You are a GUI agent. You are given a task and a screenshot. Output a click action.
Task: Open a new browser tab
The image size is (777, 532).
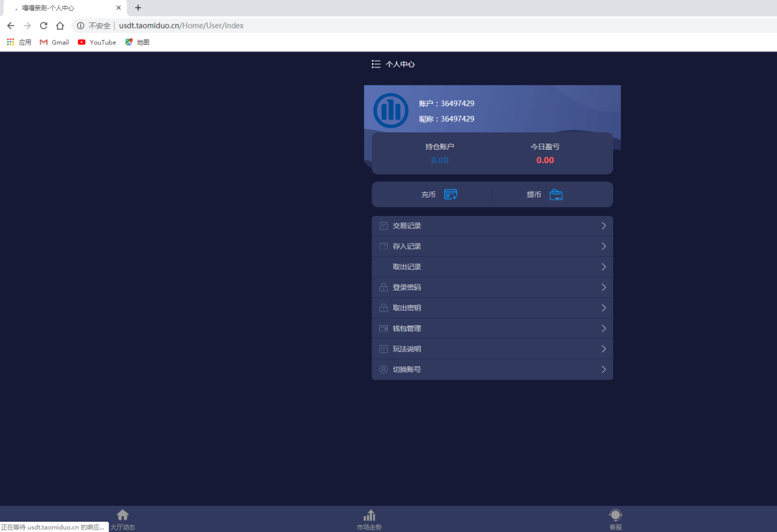138,8
